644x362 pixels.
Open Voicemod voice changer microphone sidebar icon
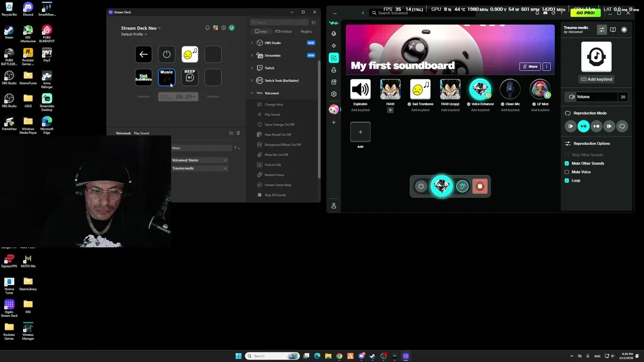334,34
